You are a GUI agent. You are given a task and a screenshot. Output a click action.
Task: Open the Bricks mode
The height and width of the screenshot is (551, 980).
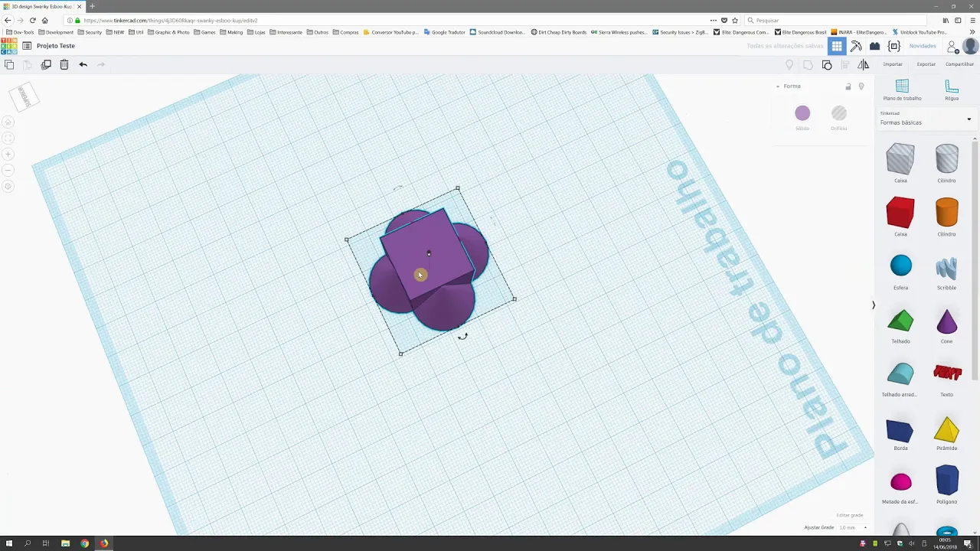click(874, 47)
